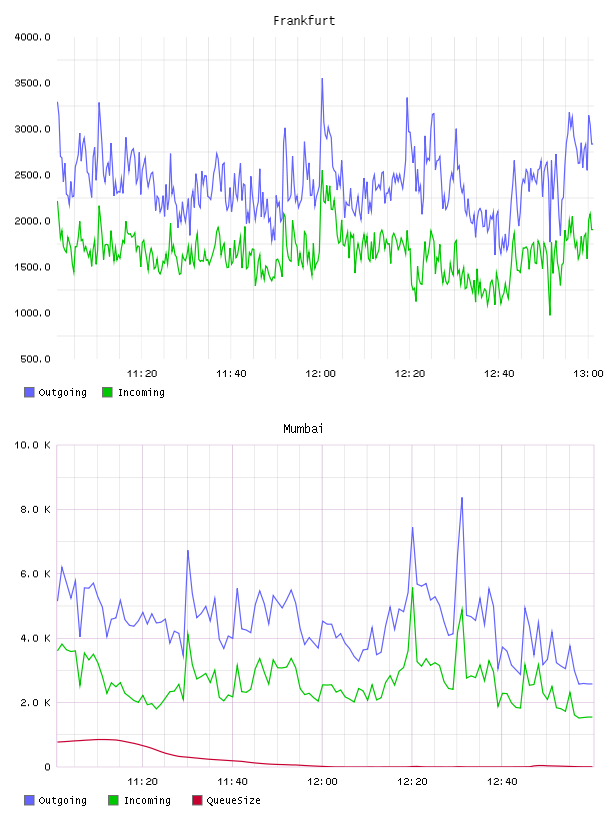This screenshot has height=816, width=608.
Task: Click the 1000.0 y-axis label in Frankfurt
Action: click(32, 313)
